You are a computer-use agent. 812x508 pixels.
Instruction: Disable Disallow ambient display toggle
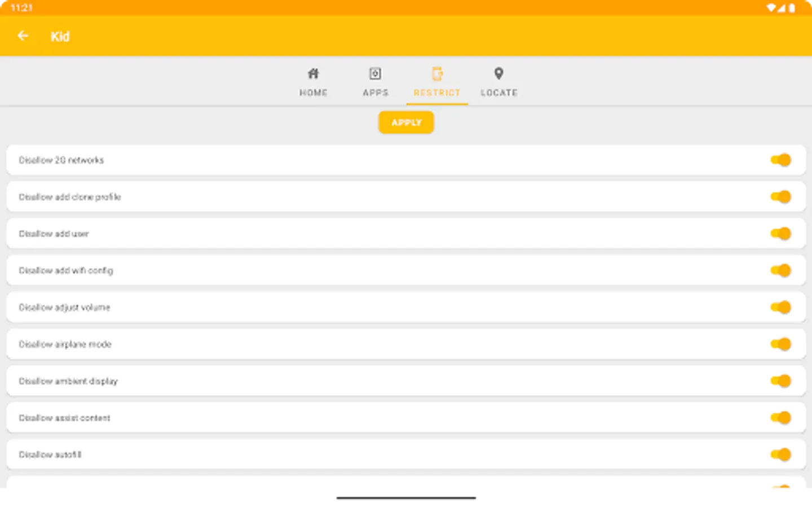coord(780,381)
